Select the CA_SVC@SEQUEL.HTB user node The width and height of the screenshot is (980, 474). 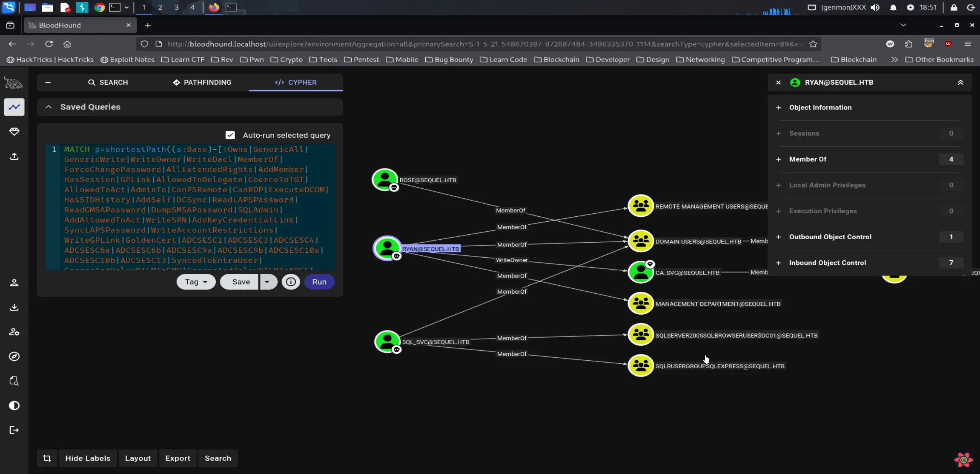point(640,272)
